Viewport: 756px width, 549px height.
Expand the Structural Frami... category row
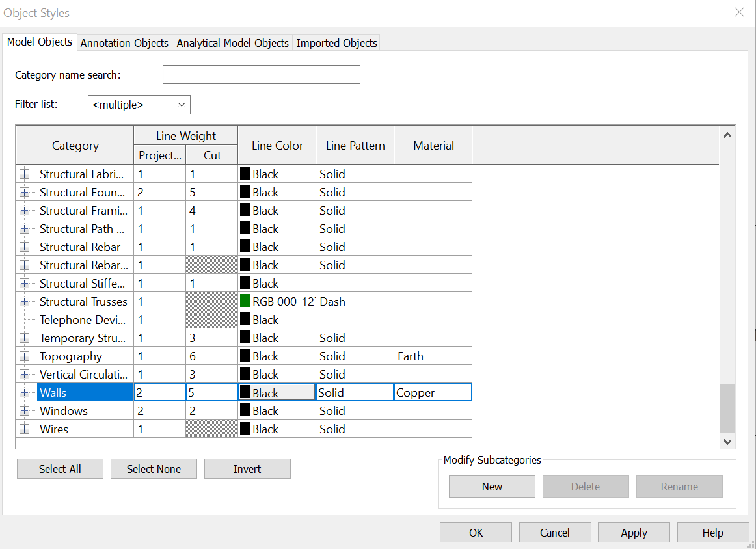click(24, 211)
